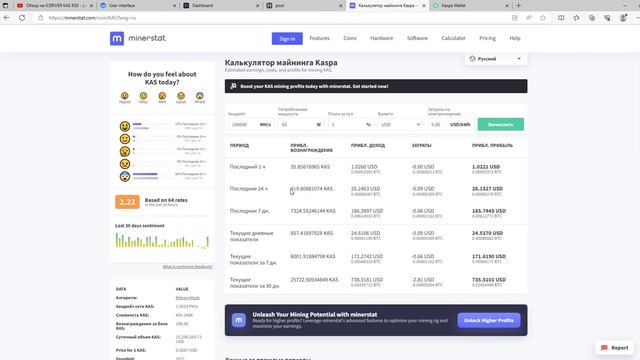Add page to favorites star icon
The image size is (640, 360).
543,18
